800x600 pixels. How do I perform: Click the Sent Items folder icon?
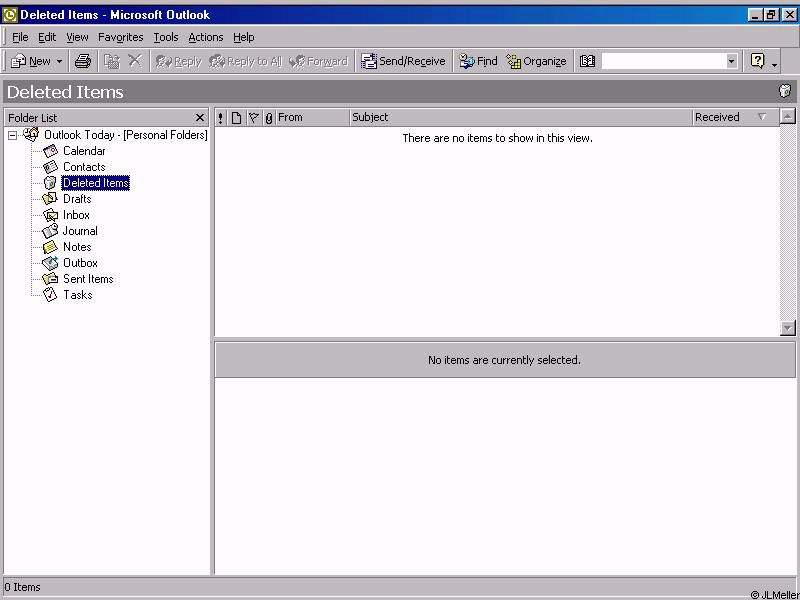tap(50, 279)
